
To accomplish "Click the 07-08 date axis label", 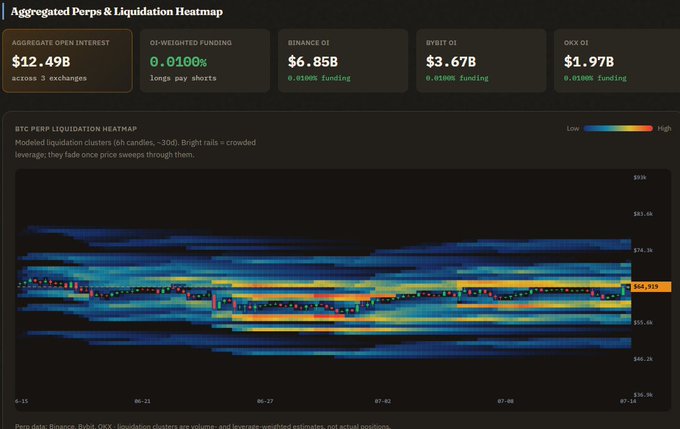I will coord(506,401).
